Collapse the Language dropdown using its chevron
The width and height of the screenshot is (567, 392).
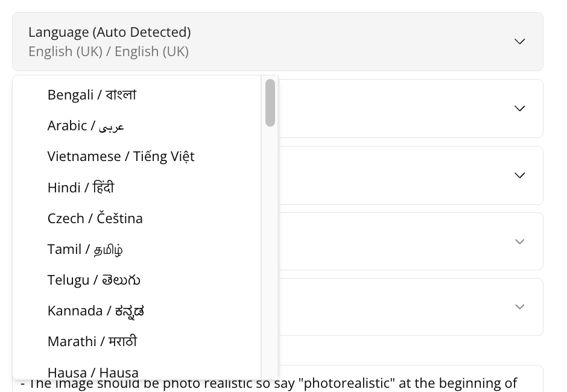(519, 42)
